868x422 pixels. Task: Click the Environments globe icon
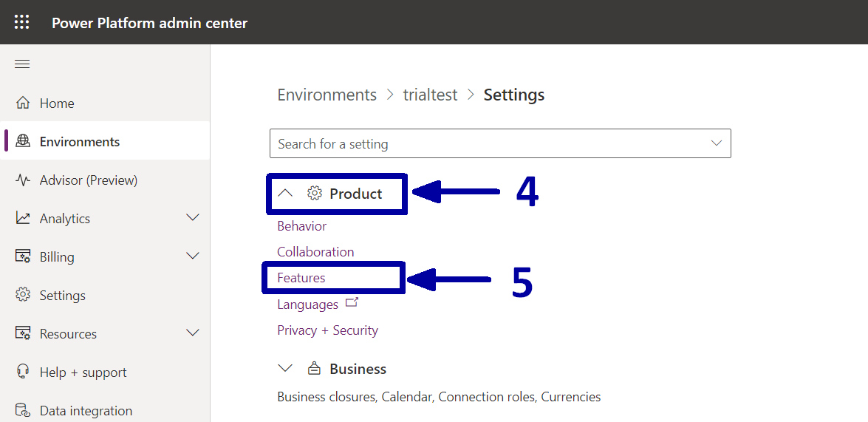23,141
